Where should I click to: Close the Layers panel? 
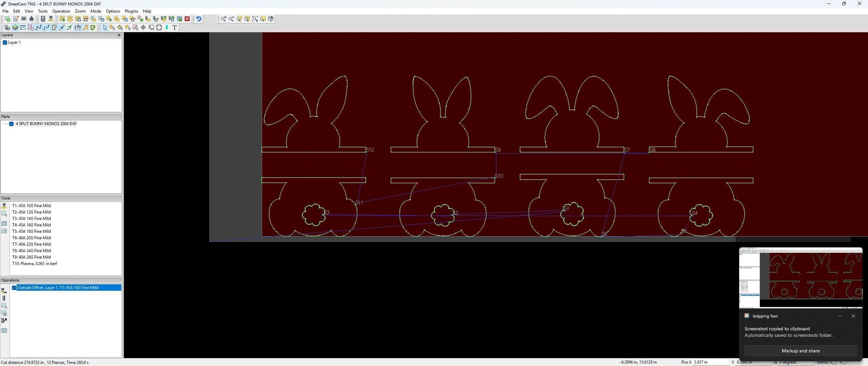pos(119,35)
